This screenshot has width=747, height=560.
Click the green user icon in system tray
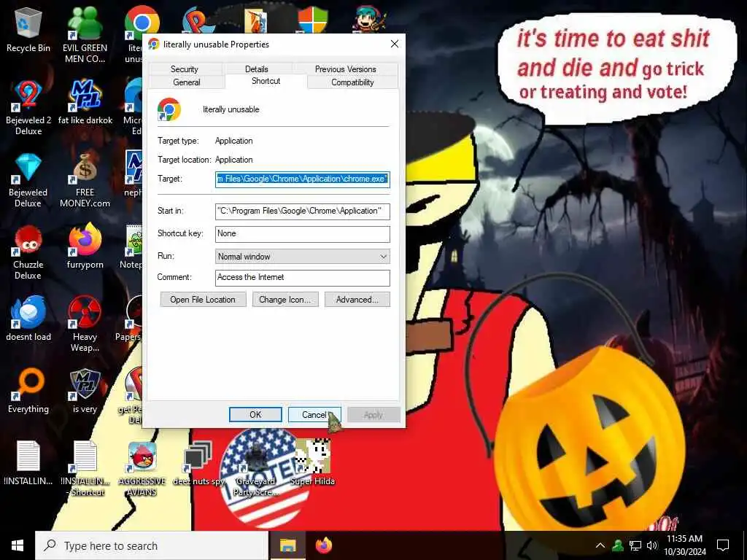(x=618, y=545)
